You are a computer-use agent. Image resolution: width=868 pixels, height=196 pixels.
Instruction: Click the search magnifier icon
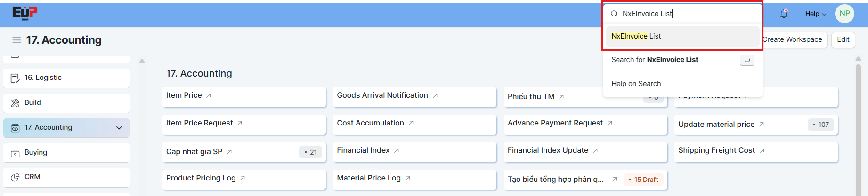pos(614,14)
